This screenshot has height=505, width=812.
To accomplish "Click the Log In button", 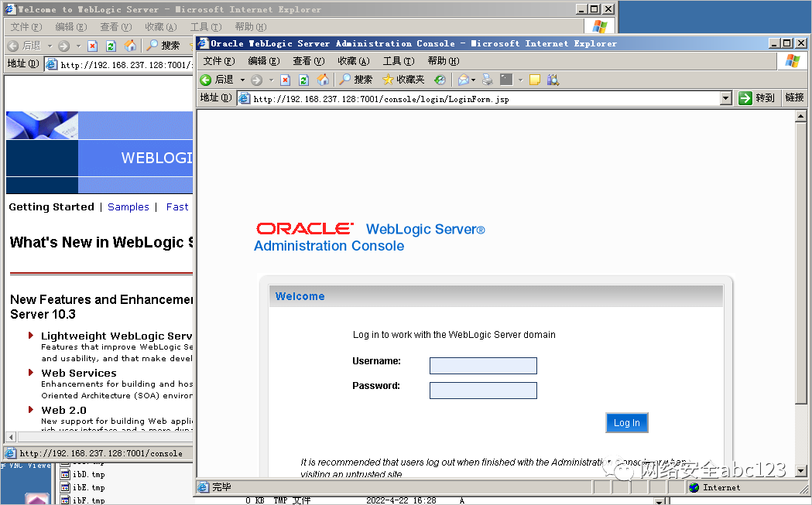I will [x=626, y=423].
